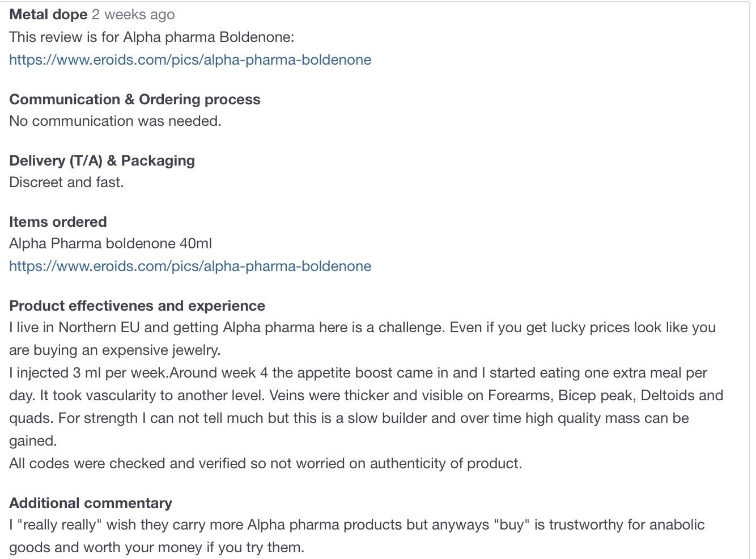The width and height of the screenshot is (756, 559).
Task: Select the "Items ordered" heading
Action: (x=58, y=222)
